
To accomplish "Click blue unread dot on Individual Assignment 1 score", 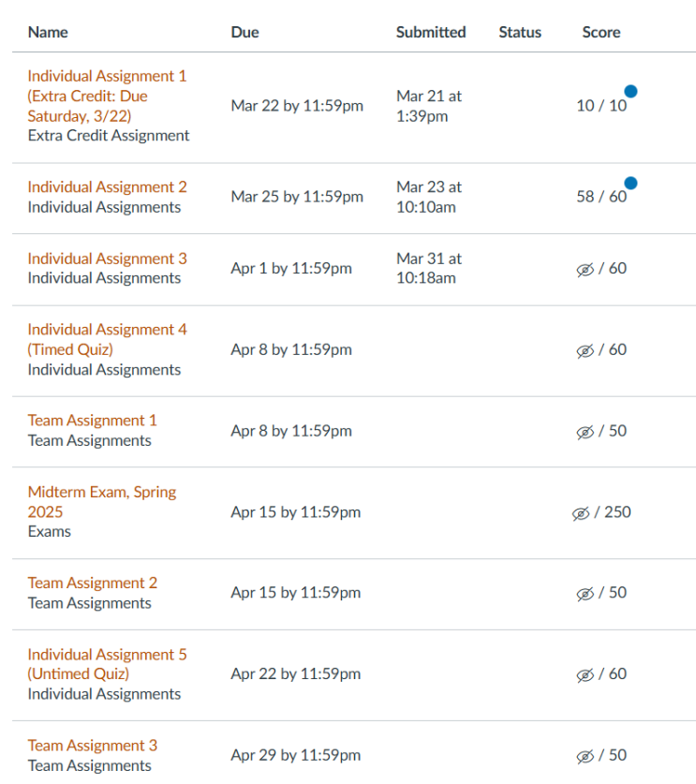I will click(x=630, y=92).
